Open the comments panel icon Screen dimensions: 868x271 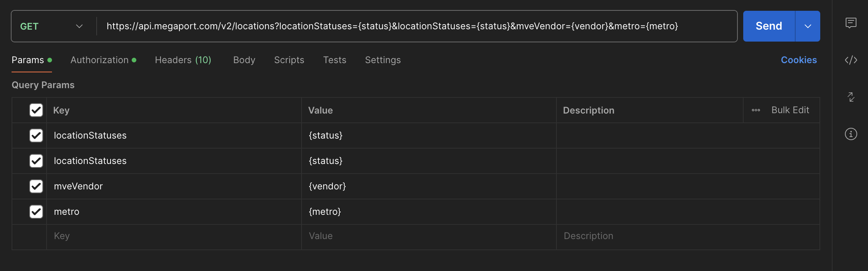(x=851, y=23)
